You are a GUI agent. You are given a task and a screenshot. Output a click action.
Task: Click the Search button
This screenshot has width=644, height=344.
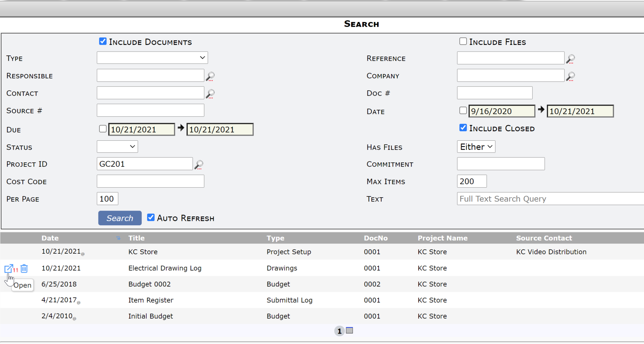(x=119, y=217)
